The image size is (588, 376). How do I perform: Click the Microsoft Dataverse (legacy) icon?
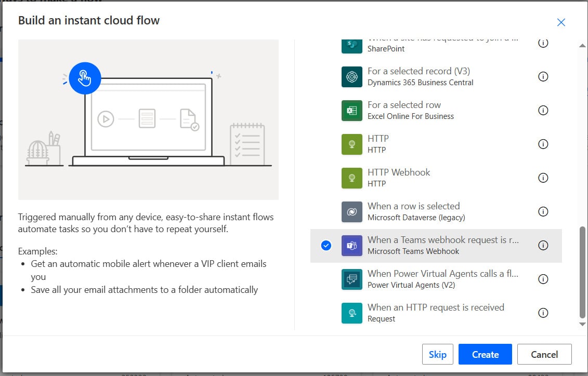(x=352, y=211)
